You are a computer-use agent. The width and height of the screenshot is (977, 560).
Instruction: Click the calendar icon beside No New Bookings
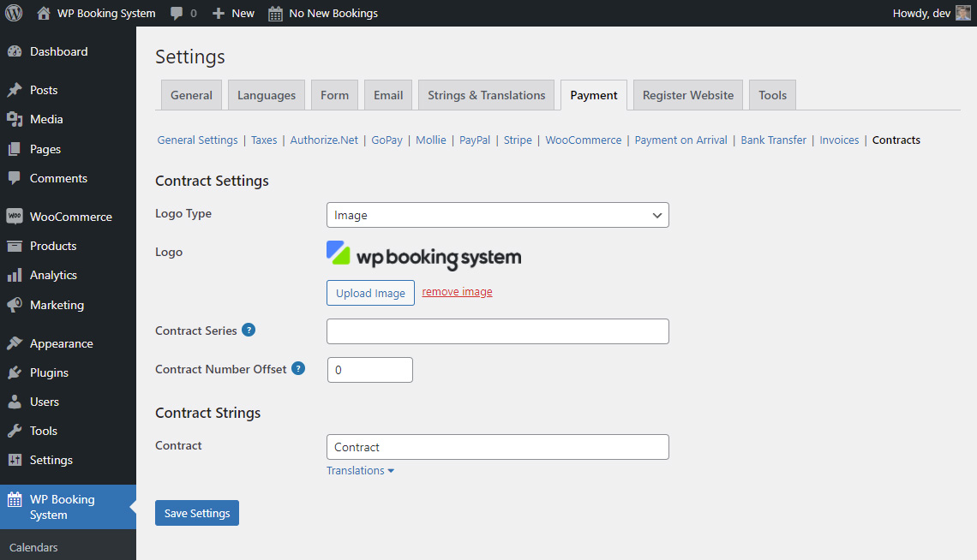(275, 14)
